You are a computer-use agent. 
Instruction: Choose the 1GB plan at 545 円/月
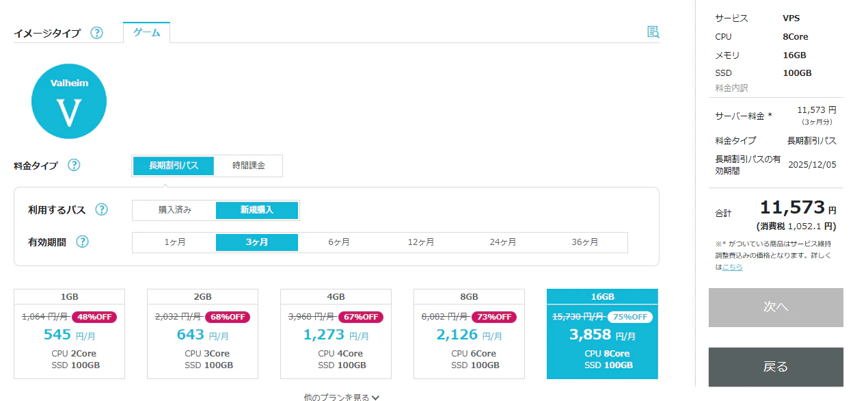point(69,334)
